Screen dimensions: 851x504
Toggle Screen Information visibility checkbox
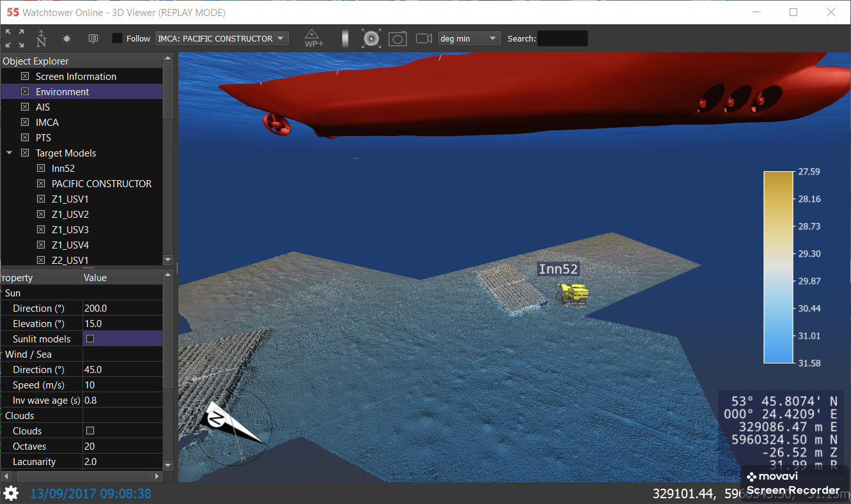25,76
